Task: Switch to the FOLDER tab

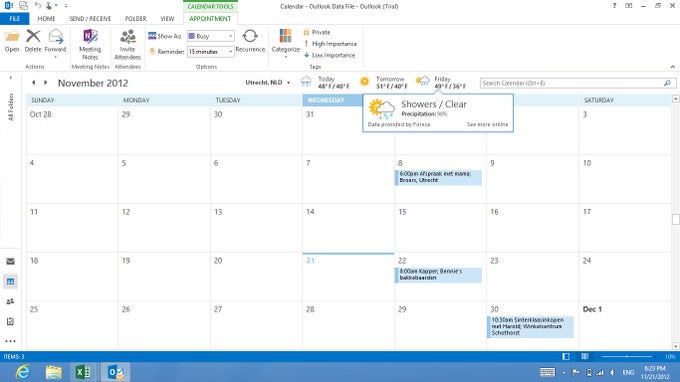Action: [136, 19]
